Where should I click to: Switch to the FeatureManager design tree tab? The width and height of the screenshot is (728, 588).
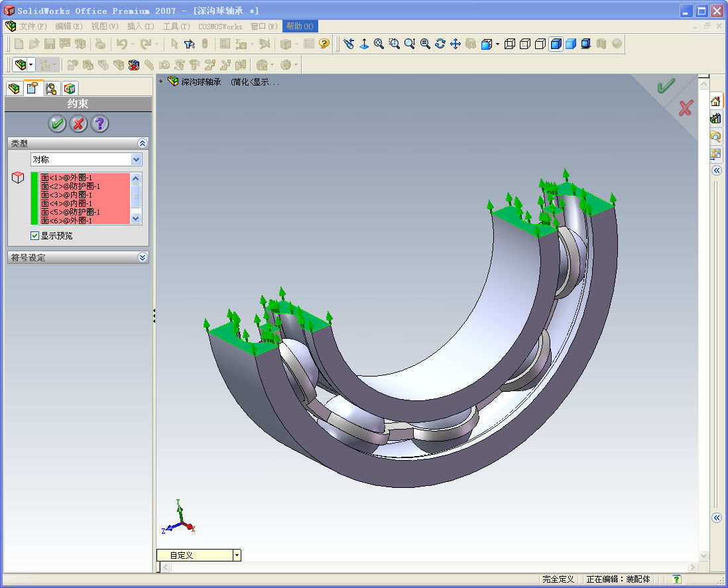click(14, 88)
